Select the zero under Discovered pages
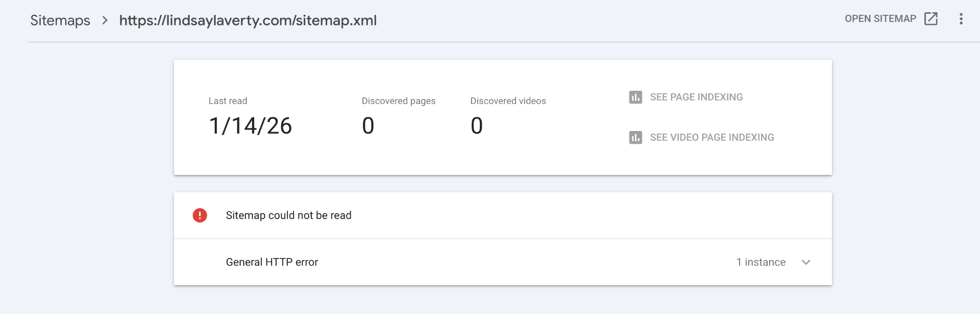The height and width of the screenshot is (314, 980). tap(368, 126)
